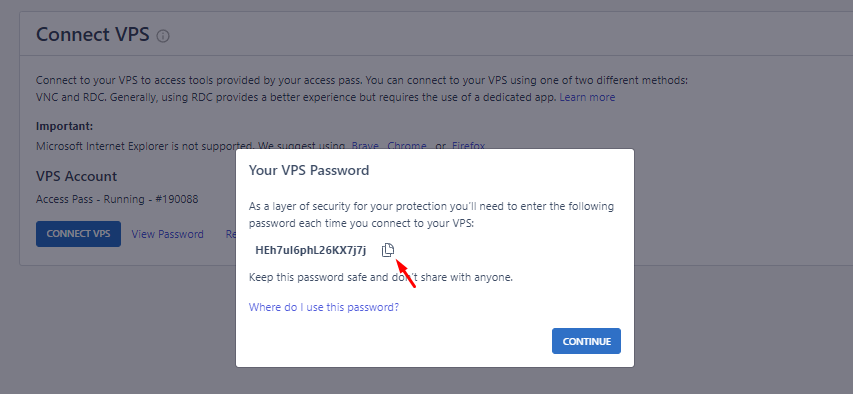Follow the Chrome browser link

coord(407,145)
